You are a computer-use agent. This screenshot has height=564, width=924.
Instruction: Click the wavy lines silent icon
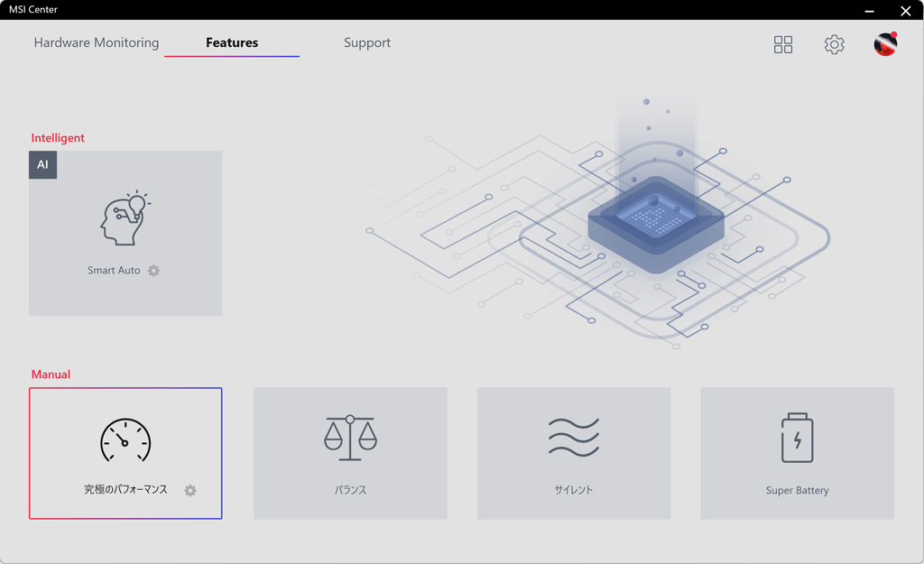coord(573,438)
